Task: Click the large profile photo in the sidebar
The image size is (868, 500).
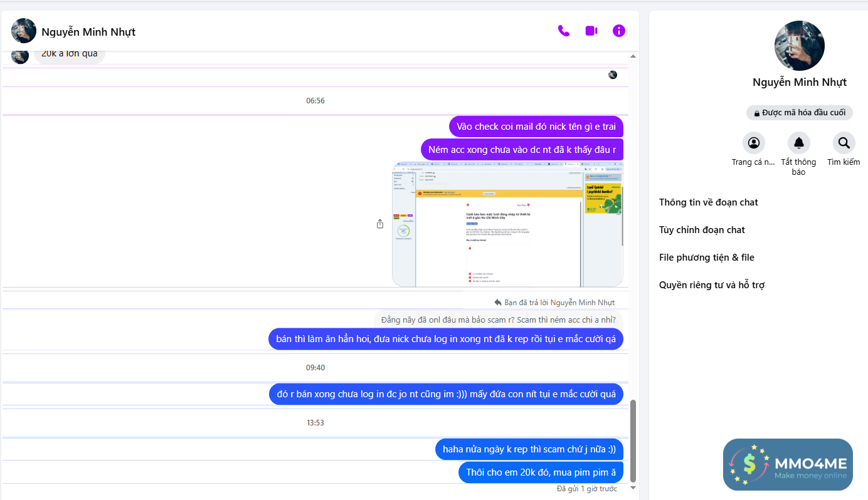Action: point(799,46)
